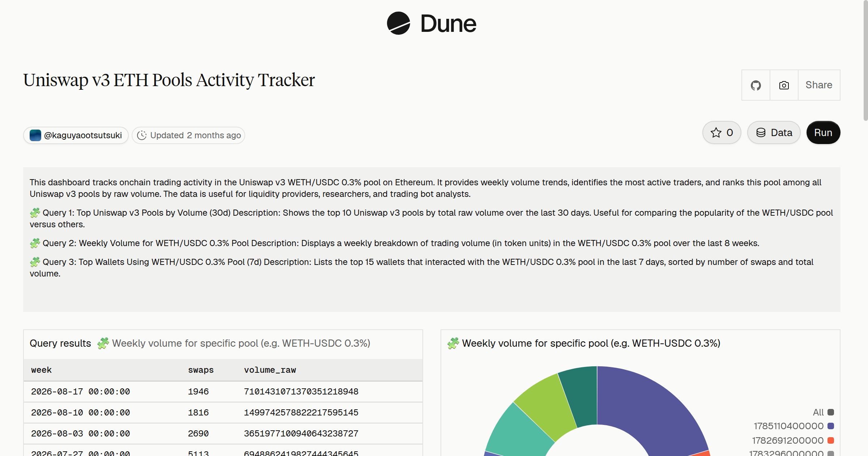The height and width of the screenshot is (456, 868).
Task: Sort by the volume_raw column header
Action: tap(270, 370)
